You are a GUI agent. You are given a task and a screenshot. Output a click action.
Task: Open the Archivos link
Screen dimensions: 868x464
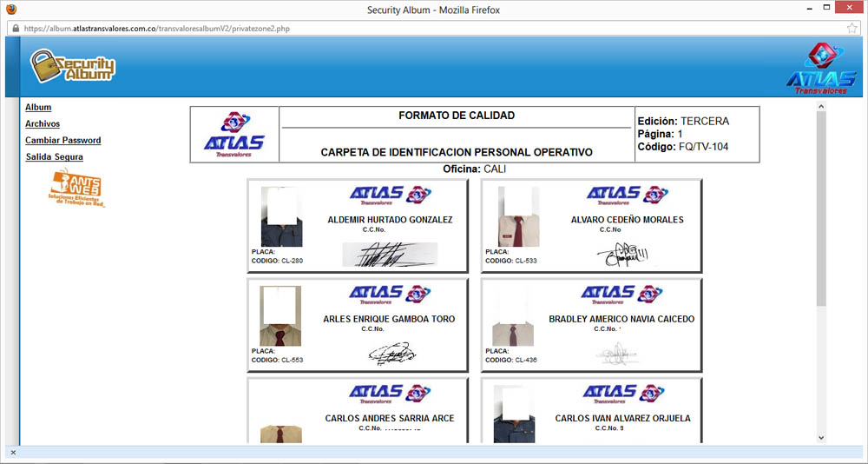point(43,124)
